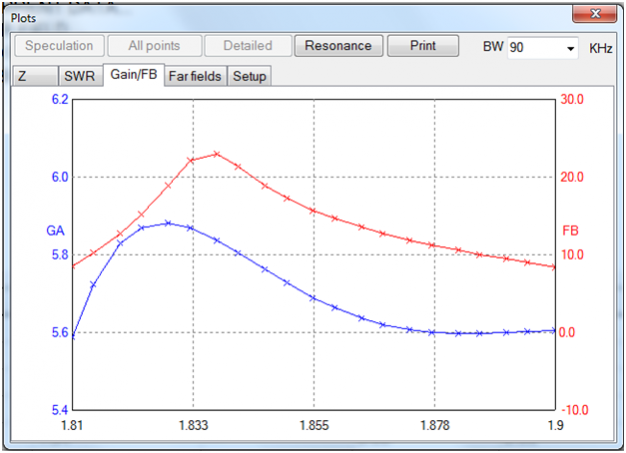Click the 30.0 FB axis value

572,99
